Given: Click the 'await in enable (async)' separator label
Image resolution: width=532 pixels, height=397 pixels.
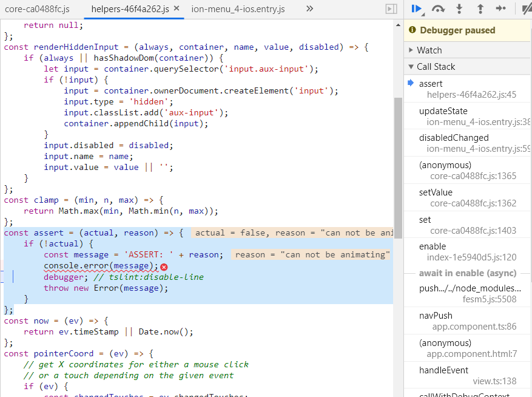Looking at the screenshot, I should click(468, 273).
